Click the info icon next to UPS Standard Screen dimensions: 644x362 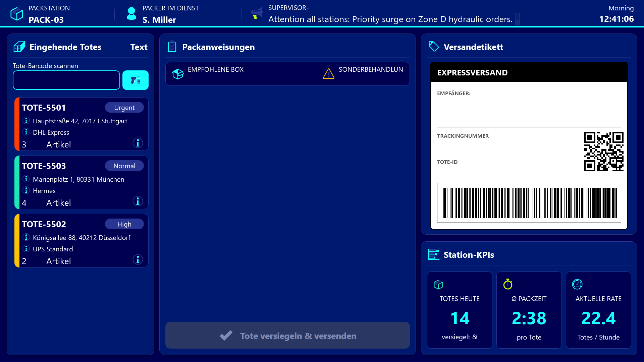[x=26, y=249]
